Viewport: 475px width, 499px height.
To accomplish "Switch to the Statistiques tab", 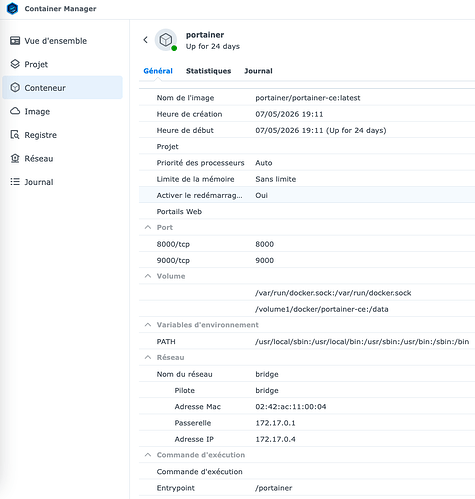I will click(x=208, y=71).
